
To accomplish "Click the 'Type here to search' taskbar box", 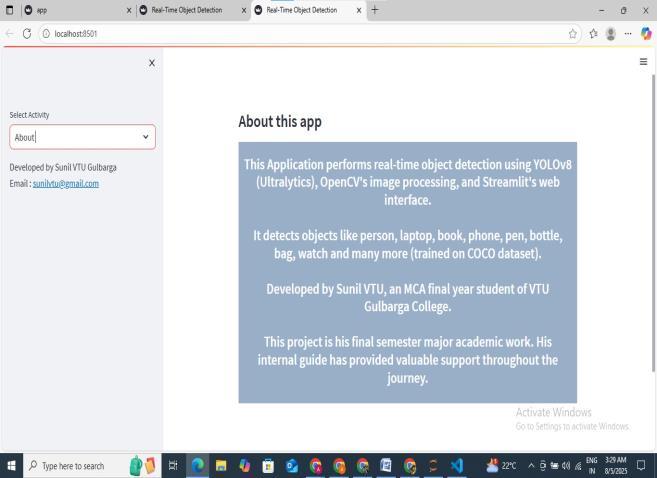I will tap(92, 465).
